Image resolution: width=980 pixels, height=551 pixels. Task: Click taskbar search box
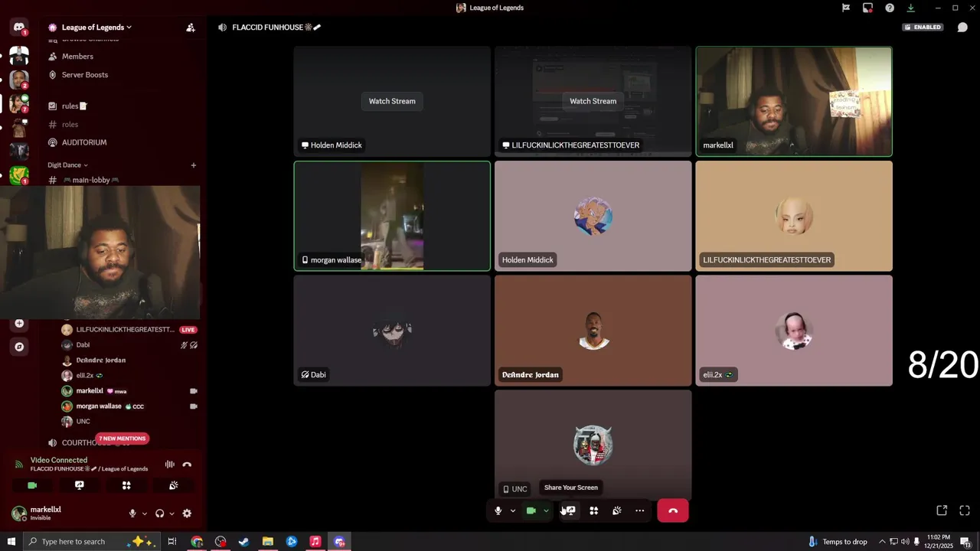point(90,542)
